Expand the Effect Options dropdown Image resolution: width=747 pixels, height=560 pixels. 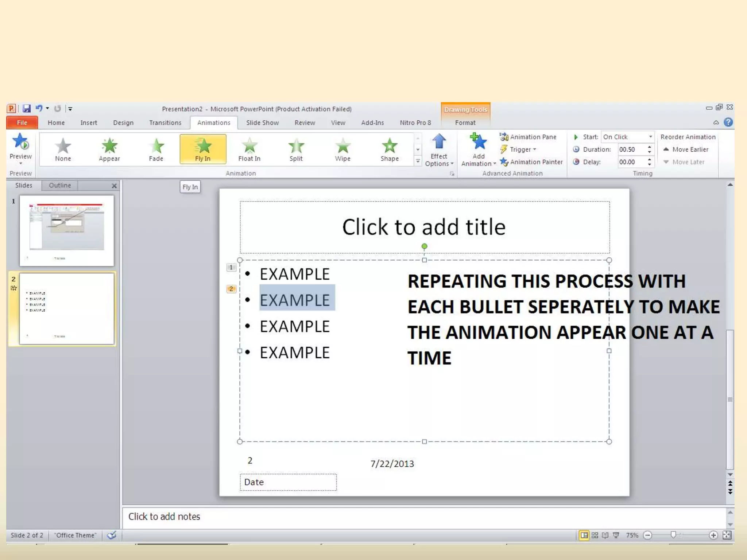click(439, 160)
